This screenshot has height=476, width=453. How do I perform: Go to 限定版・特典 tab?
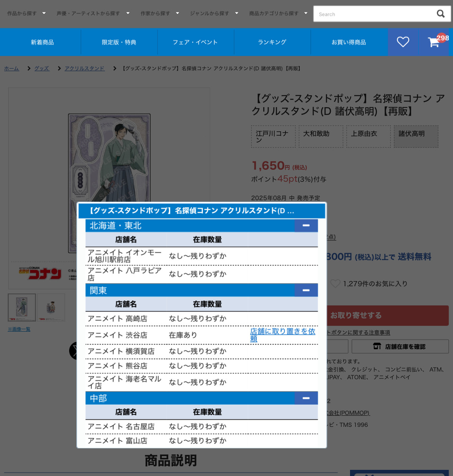click(119, 42)
